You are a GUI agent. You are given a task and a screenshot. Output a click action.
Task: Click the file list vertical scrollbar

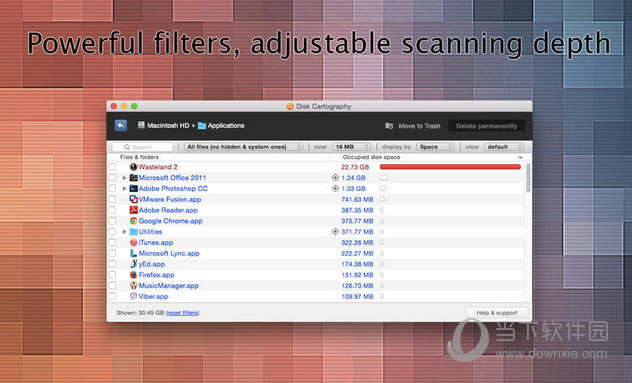point(528,178)
